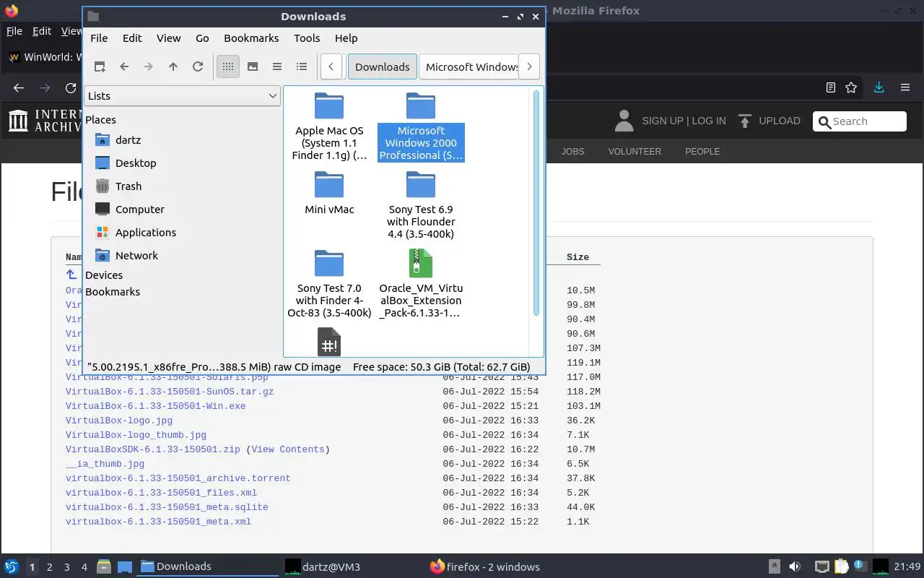Switch to icon view mode
This screenshot has height=578, width=924.
228,66
